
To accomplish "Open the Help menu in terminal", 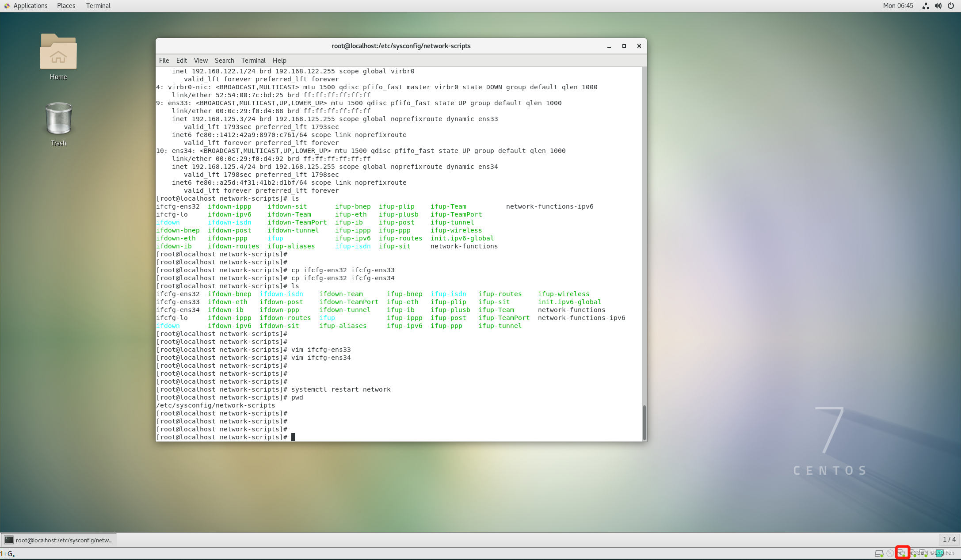I will click(x=280, y=60).
